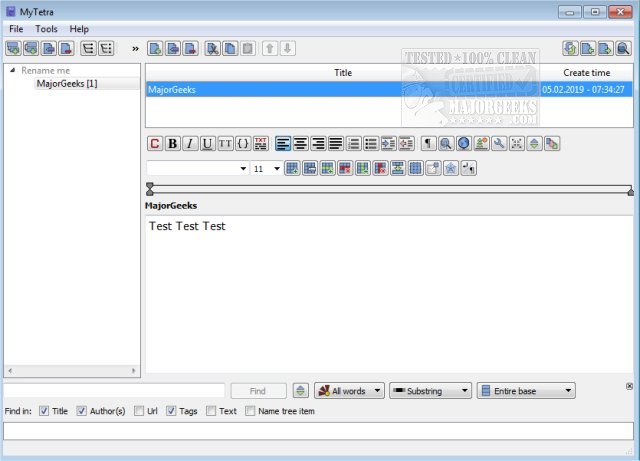This screenshot has width=640, height=461.
Task: Copy the selected note icon
Action: pyautogui.click(x=230, y=49)
